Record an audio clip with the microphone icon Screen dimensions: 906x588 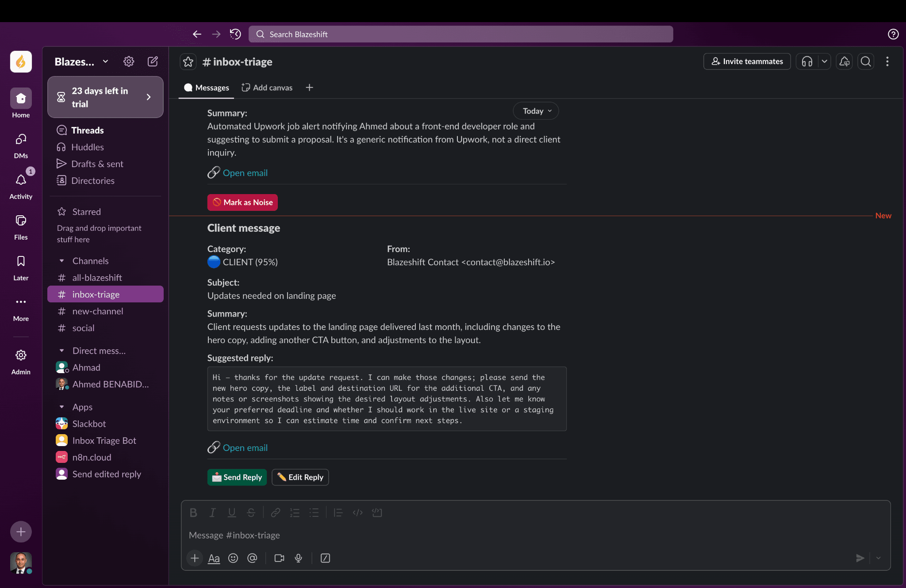(298, 558)
